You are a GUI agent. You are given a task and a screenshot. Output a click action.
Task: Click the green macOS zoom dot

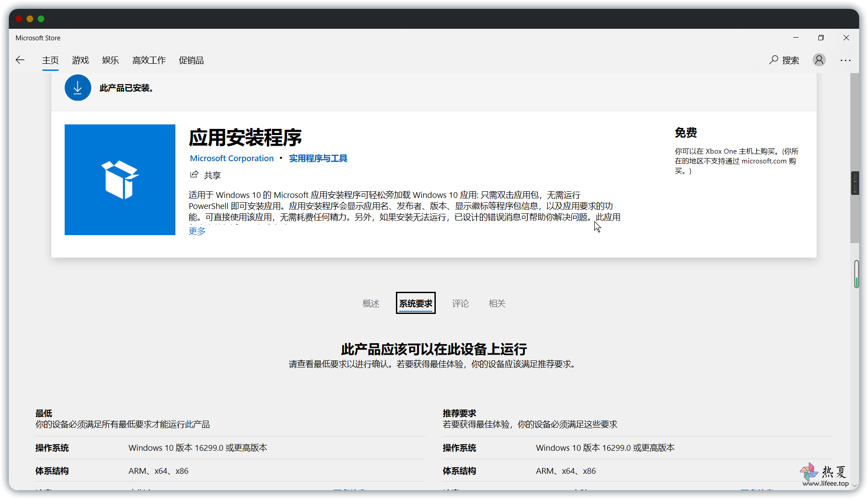(x=41, y=19)
